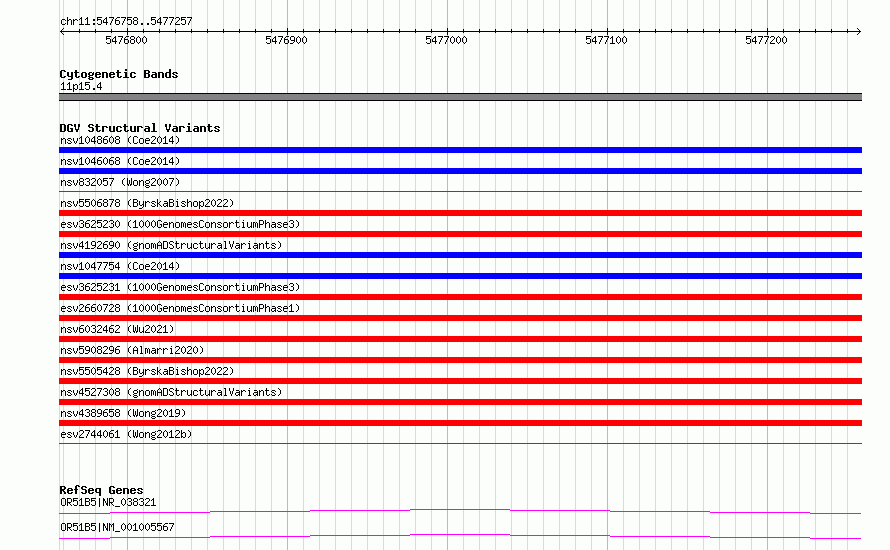Screen dimensions: 890x550
Task: Click the right arrow on the ruler
Action: (x=859, y=31)
